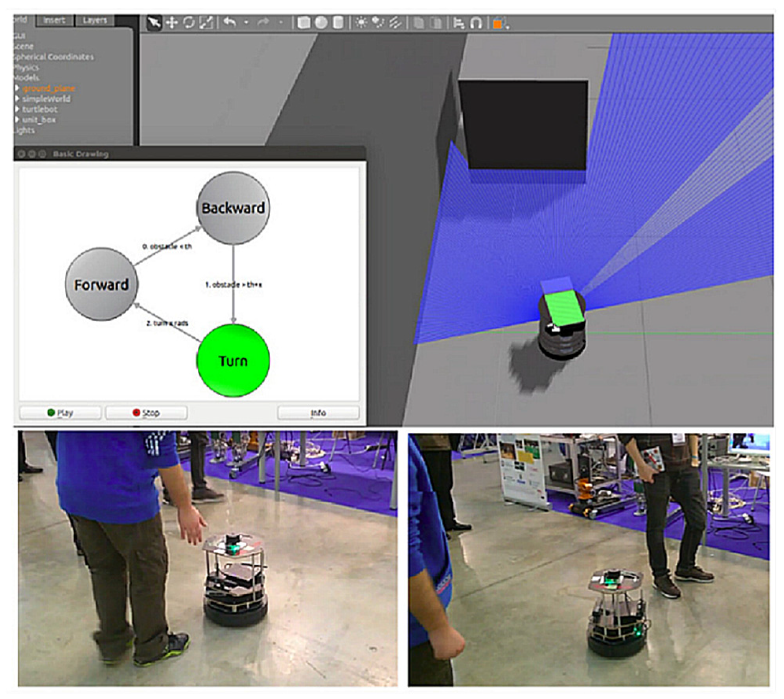Activate the translate mode tool

[x=171, y=23]
